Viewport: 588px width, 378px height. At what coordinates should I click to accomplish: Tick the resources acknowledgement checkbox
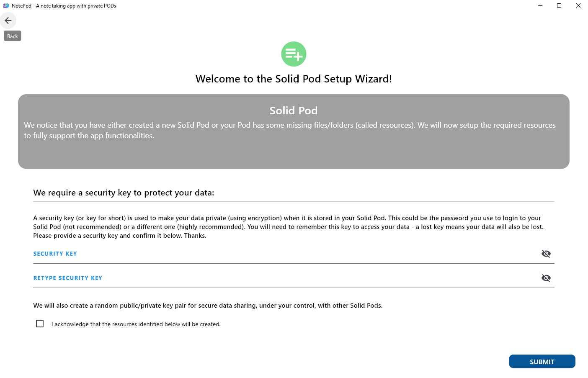click(40, 324)
